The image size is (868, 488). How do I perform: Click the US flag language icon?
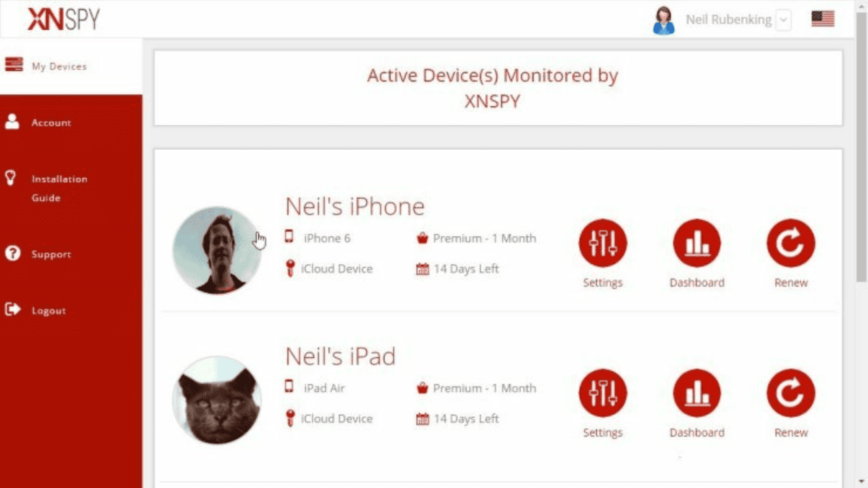(x=823, y=19)
